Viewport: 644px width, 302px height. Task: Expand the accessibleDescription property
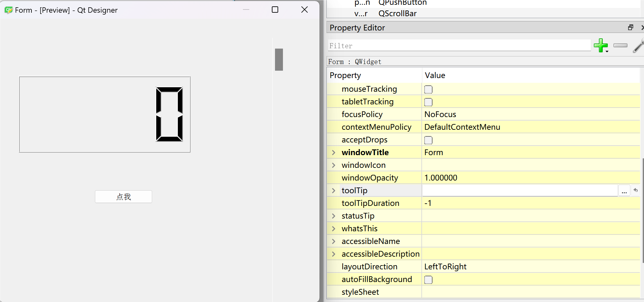333,254
